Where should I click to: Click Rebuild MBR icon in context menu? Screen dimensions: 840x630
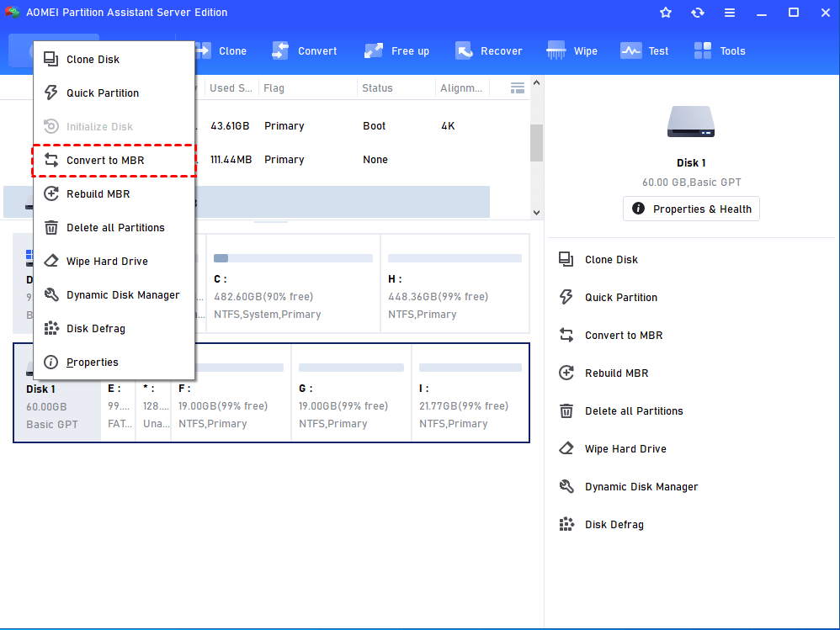(51, 193)
